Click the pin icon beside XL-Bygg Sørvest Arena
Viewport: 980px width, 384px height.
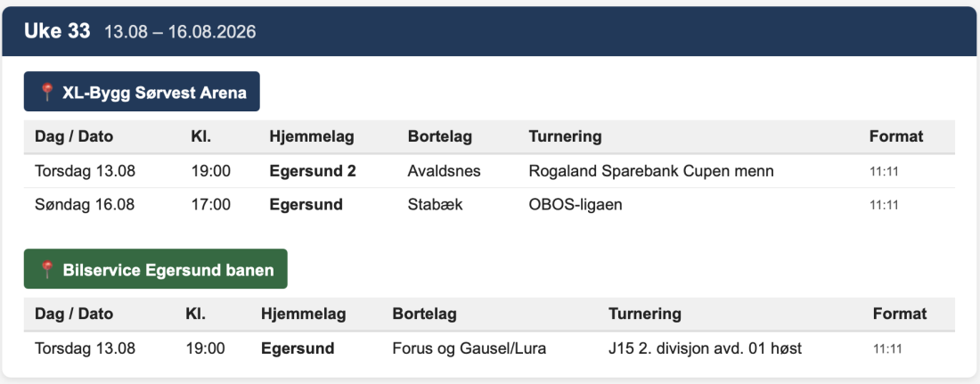pos(47,93)
